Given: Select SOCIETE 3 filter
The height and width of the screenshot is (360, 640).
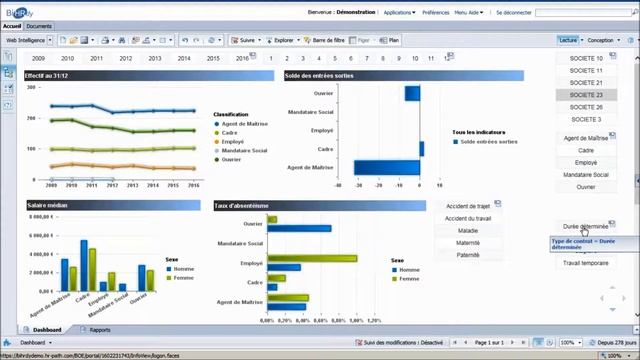Looking at the screenshot, I should pos(586,119).
